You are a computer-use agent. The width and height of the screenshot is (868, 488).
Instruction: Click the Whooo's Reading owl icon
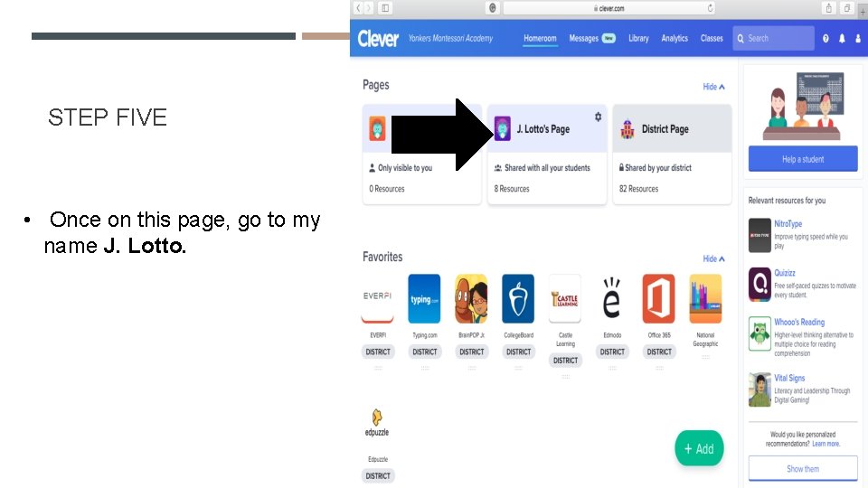tap(759, 333)
